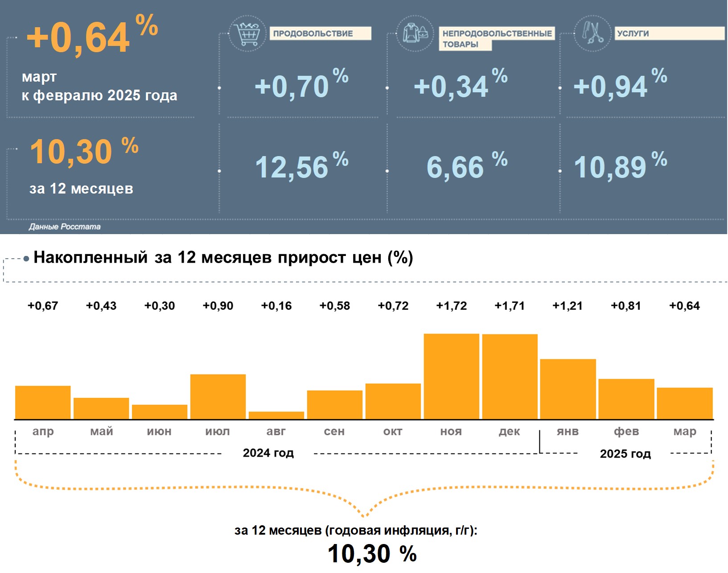This screenshot has width=728, height=573.
Task: Click the +0,34 % non-food monthly value
Action: point(461,84)
